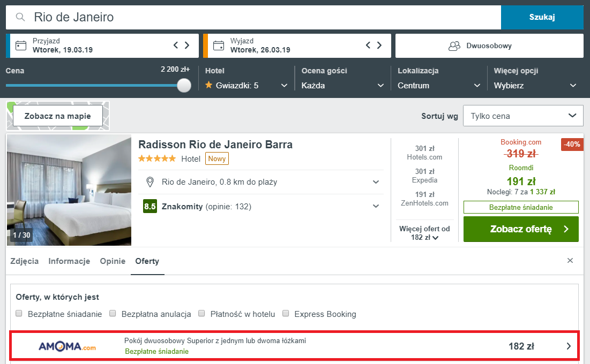This screenshot has width=590, height=364.
Task: Click the ZenHotels.com 191 zł offer
Action: coord(424,199)
